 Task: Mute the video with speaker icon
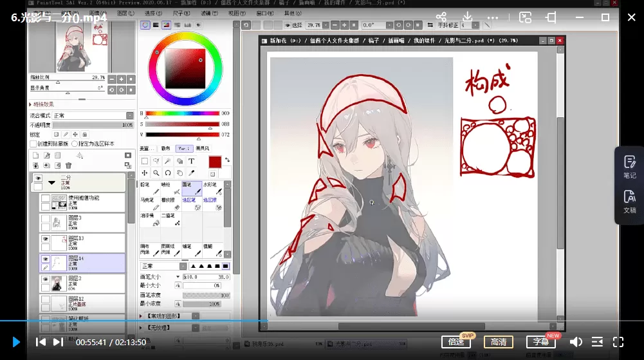coord(576,342)
